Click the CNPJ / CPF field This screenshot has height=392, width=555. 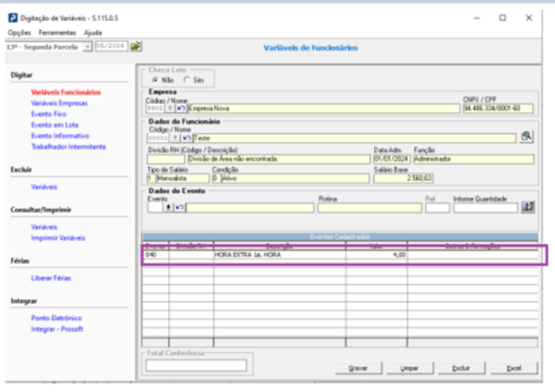(498, 108)
